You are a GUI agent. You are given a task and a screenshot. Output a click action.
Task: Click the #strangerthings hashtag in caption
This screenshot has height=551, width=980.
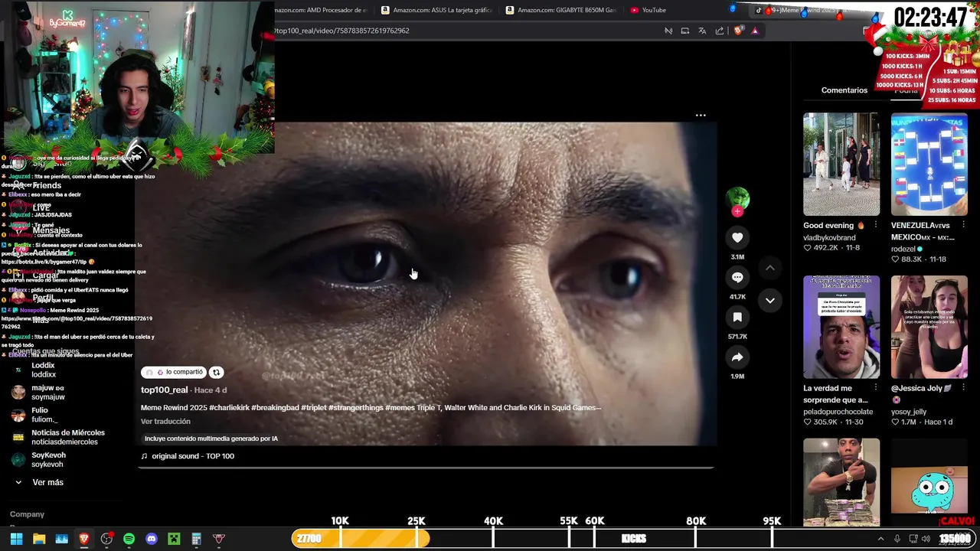tap(356, 408)
